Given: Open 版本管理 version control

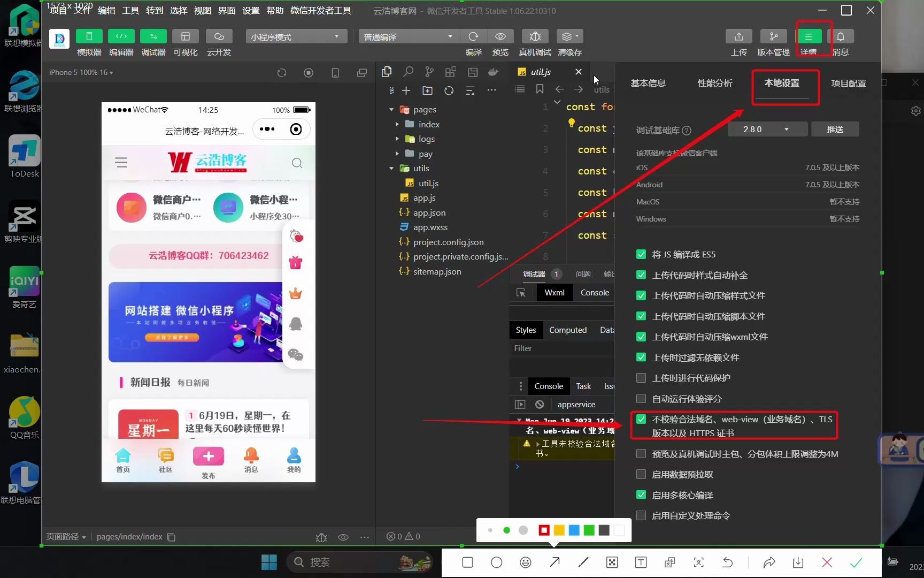Looking at the screenshot, I should (774, 36).
